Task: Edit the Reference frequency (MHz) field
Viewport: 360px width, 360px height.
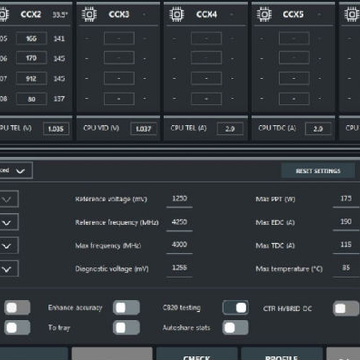Action: tap(179, 222)
